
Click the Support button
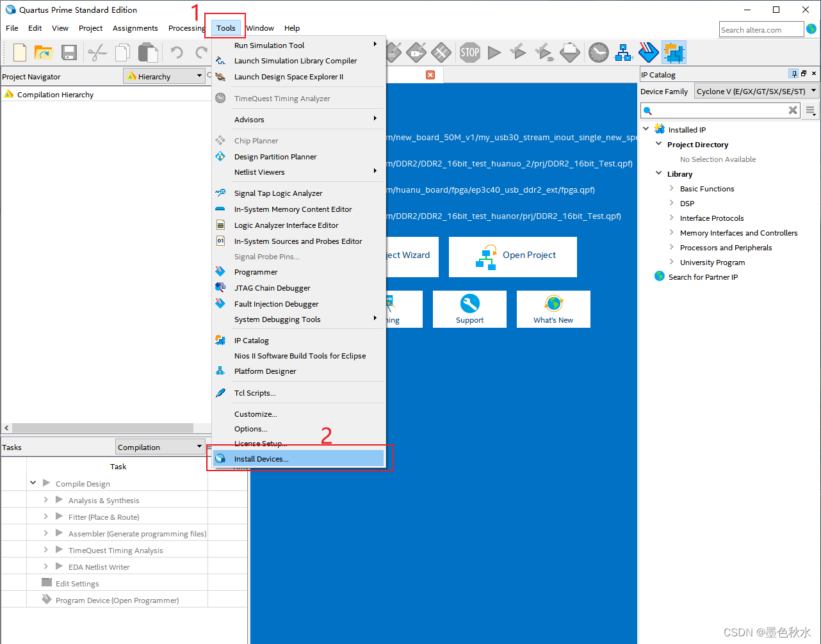click(469, 309)
